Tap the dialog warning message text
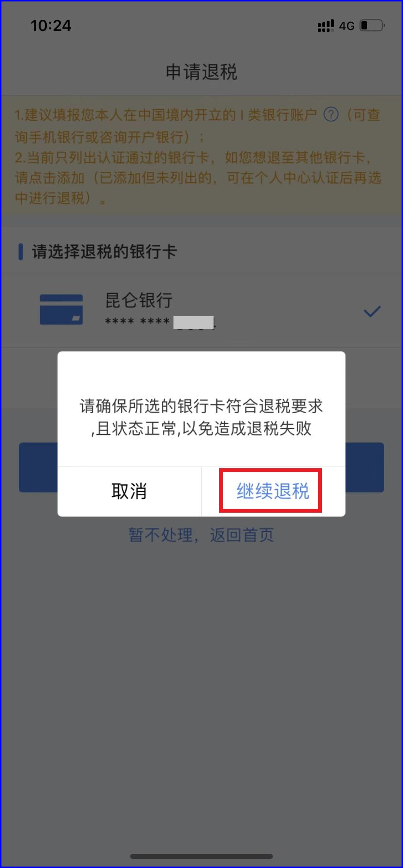 coord(201,417)
